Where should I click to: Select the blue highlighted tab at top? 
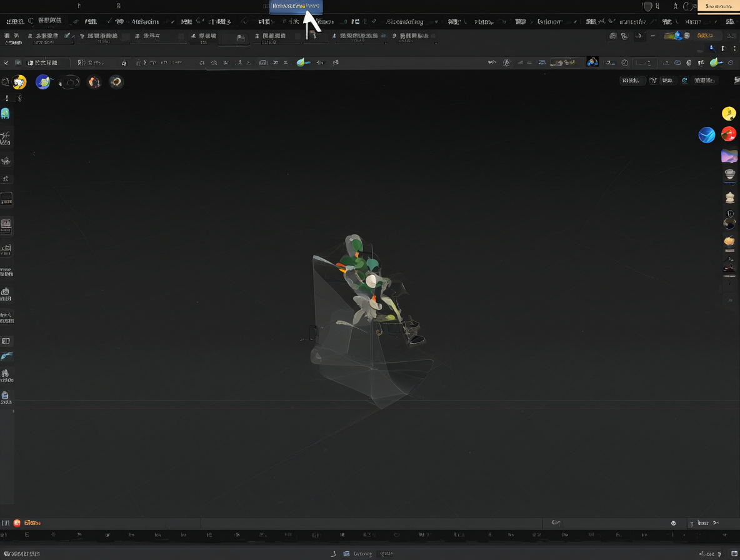pos(296,6)
